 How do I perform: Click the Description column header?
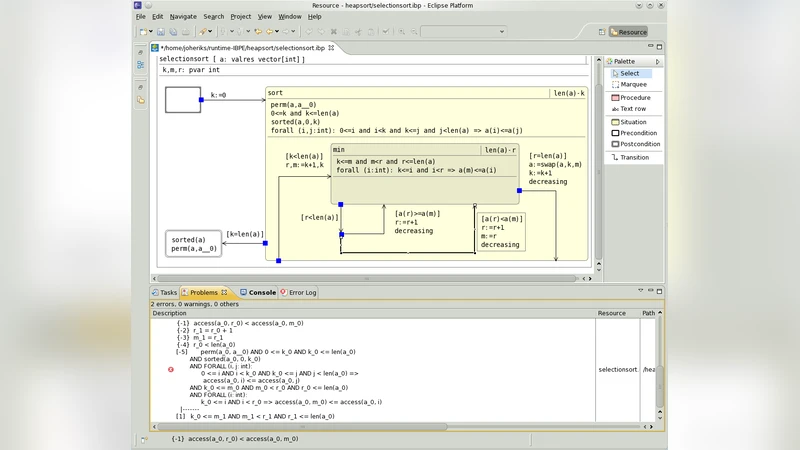[170, 313]
